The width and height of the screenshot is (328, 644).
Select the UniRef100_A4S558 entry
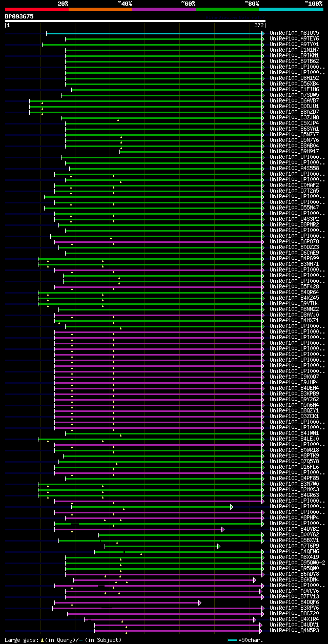(294, 168)
